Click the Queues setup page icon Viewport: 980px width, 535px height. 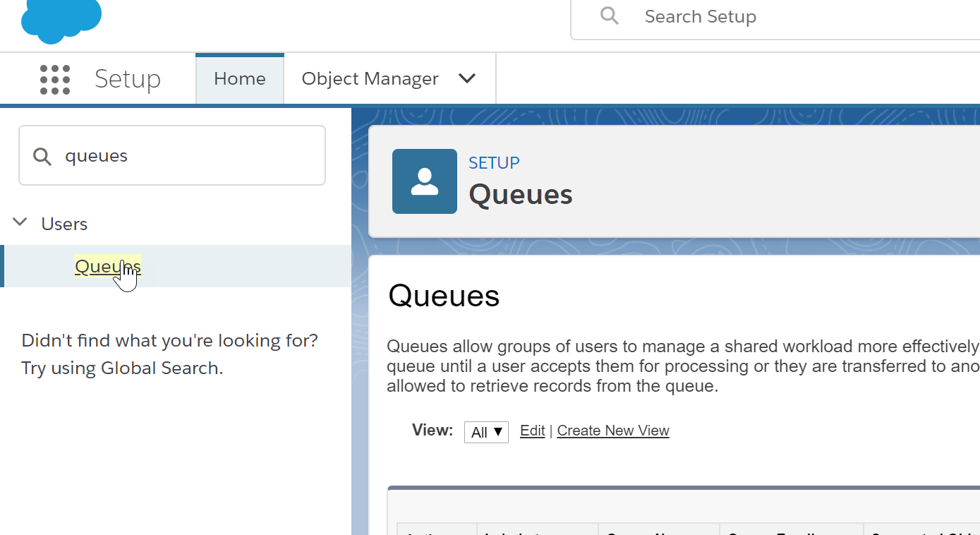coord(425,181)
